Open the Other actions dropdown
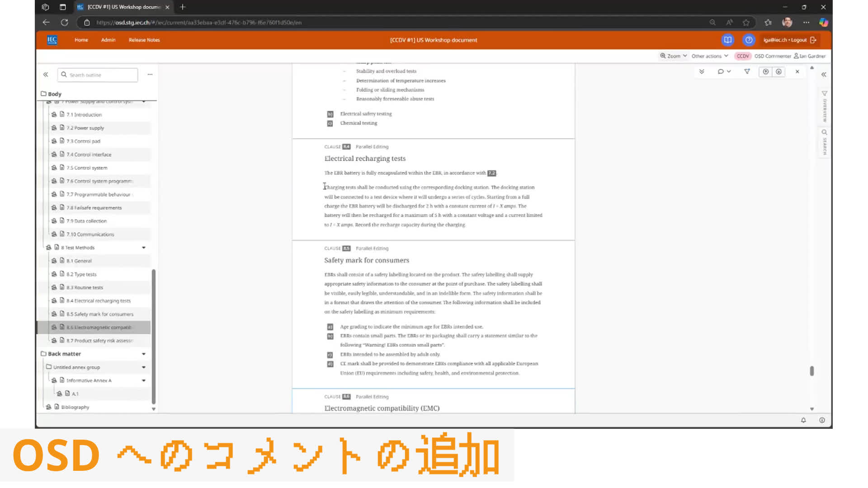Image resolution: width=868 pixels, height=488 pixels. (709, 56)
